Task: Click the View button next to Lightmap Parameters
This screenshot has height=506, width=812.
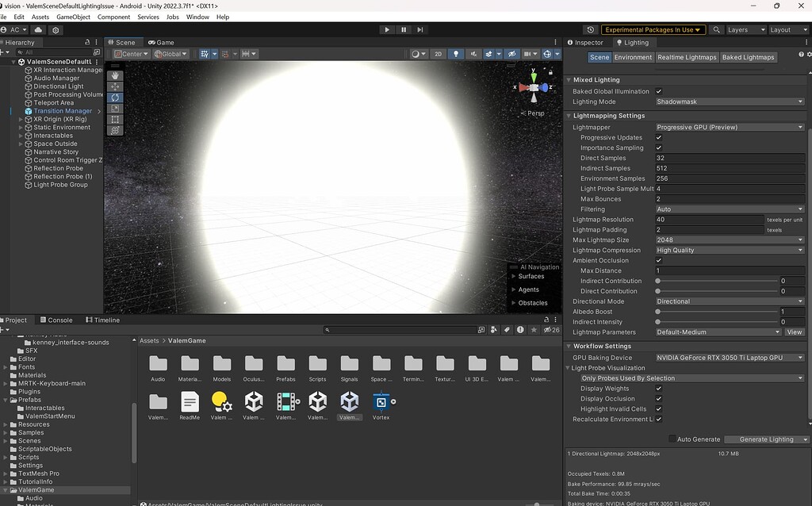Action: pyautogui.click(x=794, y=332)
